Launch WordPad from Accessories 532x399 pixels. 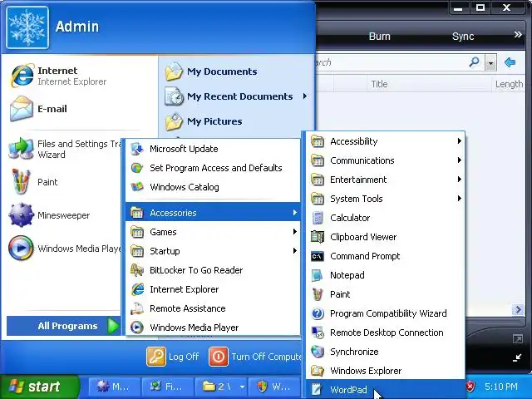click(385, 390)
